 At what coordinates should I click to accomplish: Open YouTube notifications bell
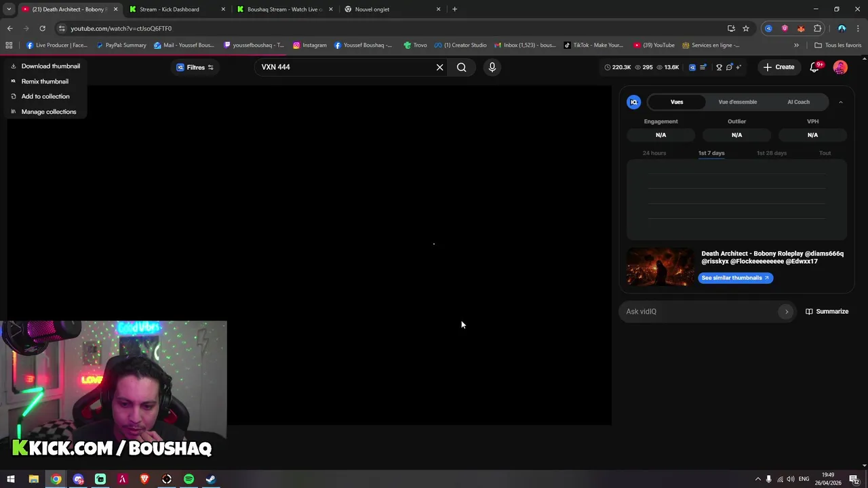(x=815, y=67)
